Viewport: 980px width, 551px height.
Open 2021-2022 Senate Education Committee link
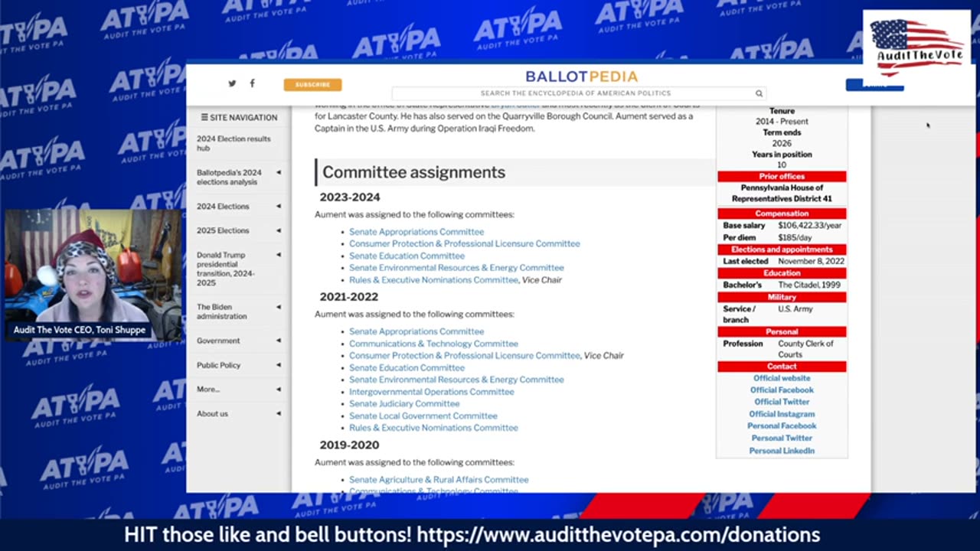pos(407,367)
